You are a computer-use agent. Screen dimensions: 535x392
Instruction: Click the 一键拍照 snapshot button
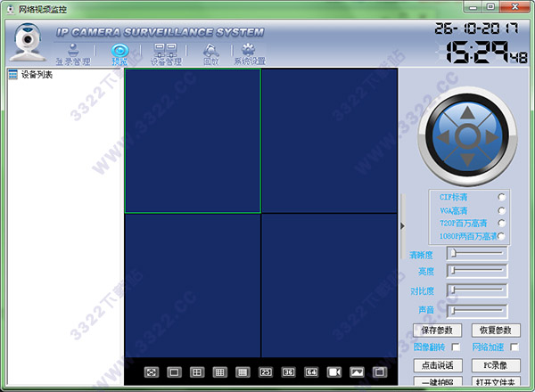coord(438,381)
